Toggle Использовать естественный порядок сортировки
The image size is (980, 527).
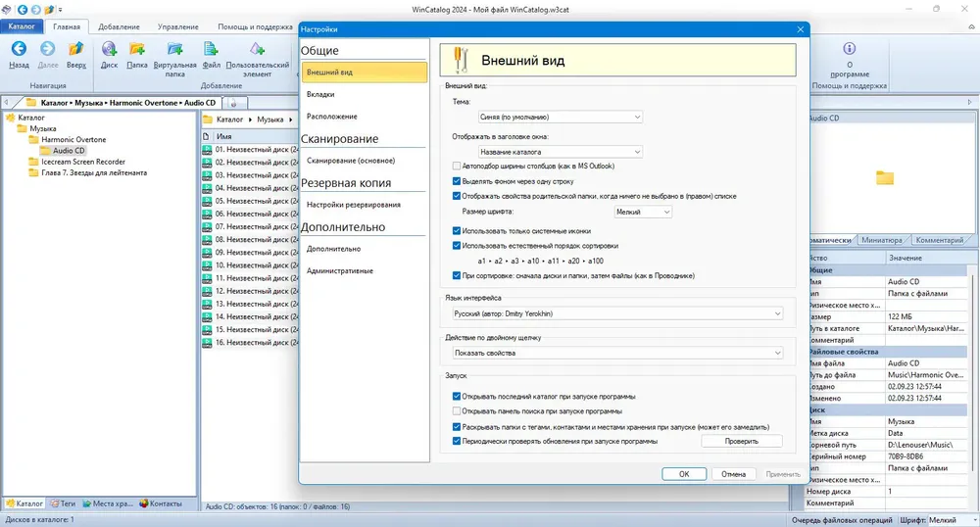[457, 246]
